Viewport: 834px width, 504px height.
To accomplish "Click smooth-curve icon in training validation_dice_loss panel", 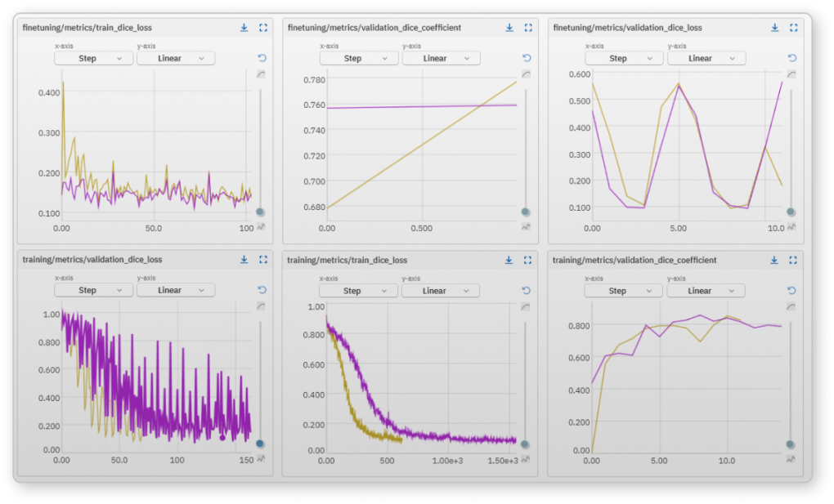I will (x=261, y=306).
